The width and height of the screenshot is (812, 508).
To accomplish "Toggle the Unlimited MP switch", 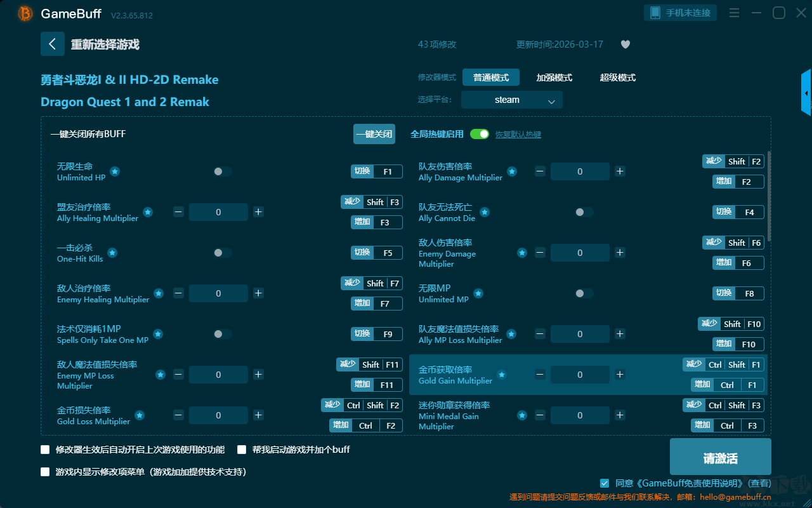I will click(584, 293).
